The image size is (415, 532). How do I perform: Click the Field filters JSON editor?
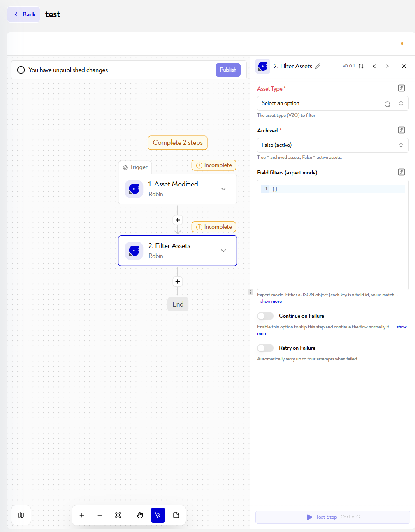point(333,235)
